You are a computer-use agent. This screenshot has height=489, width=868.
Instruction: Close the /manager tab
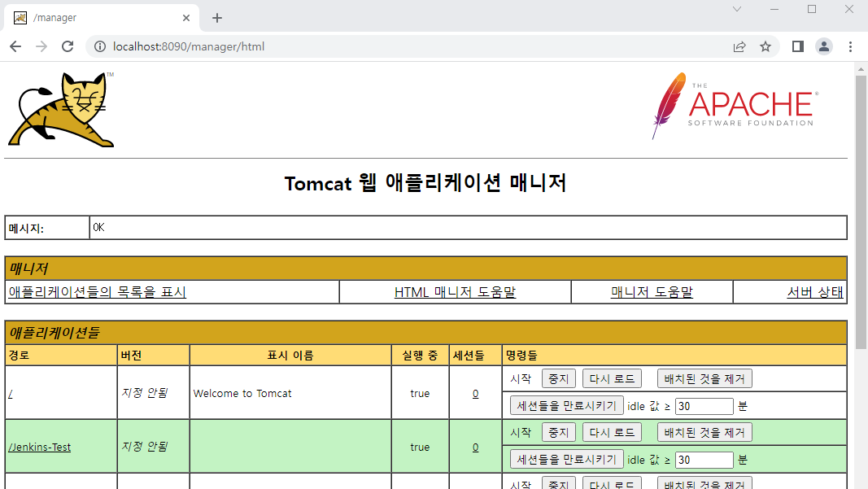(186, 18)
